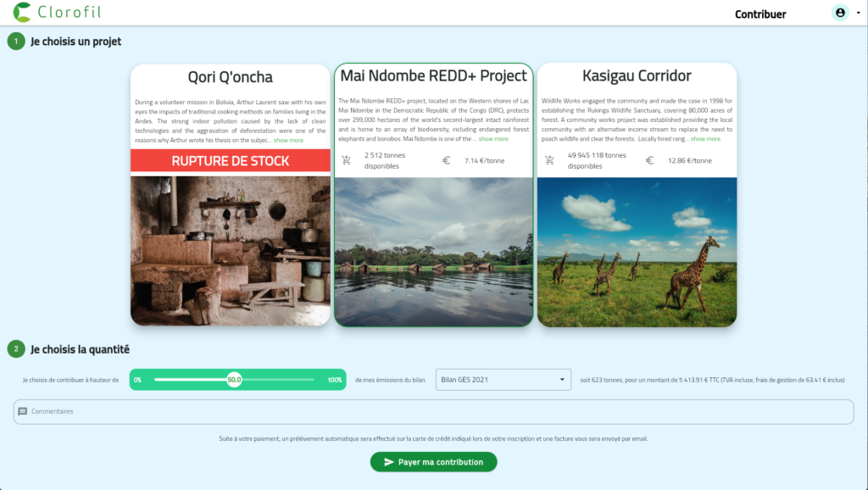The height and width of the screenshot is (490, 868).
Task: Click euro icon on Mai Ndombe card
Action: tap(447, 160)
